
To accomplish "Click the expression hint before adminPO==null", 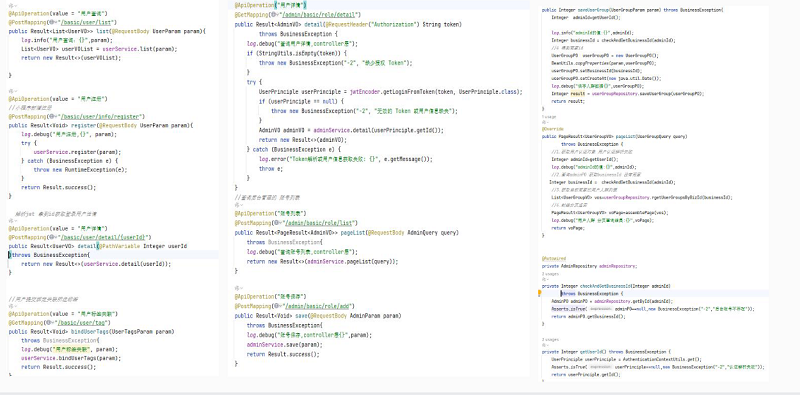I will (600, 309).
